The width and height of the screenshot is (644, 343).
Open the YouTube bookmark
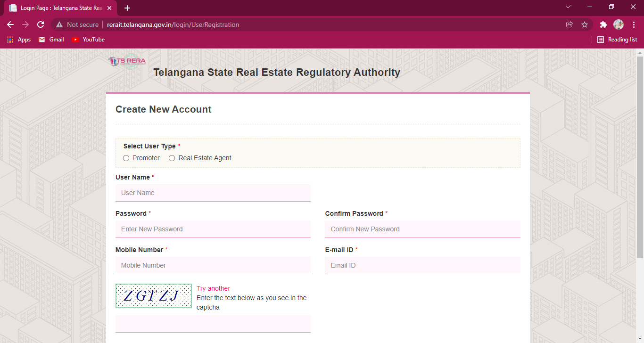pos(88,40)
